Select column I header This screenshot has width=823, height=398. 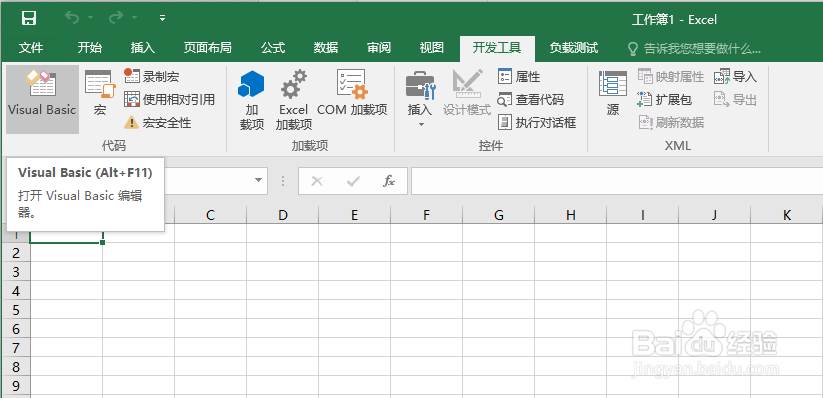click(x=642, y=214)
